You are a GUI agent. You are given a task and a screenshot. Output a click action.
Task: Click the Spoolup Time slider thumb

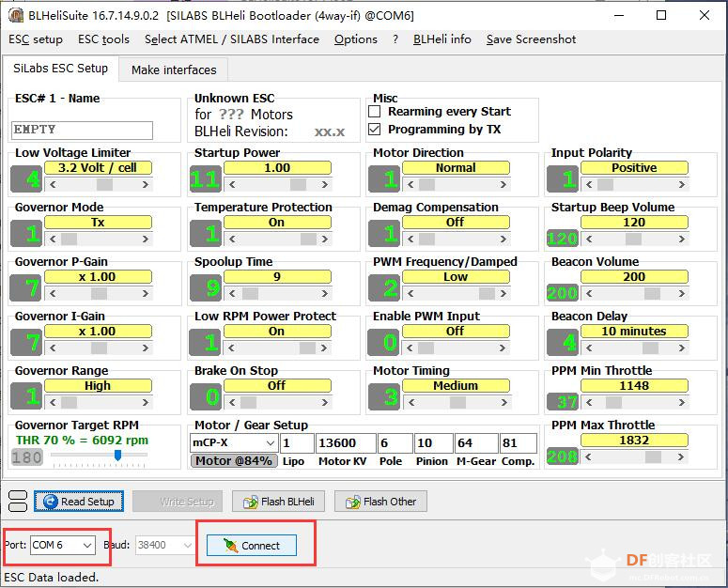coord(250,293)
